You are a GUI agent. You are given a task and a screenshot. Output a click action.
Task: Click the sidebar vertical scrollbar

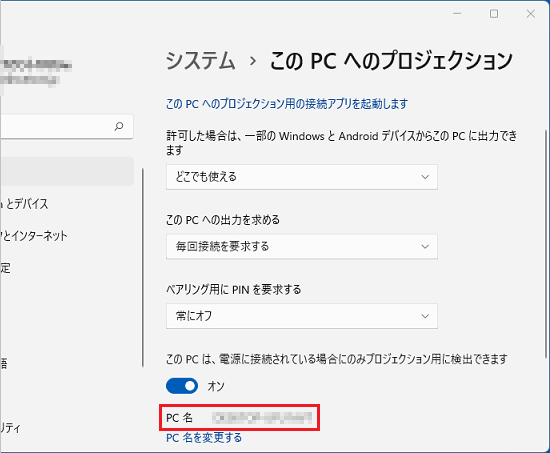[143, 268]
